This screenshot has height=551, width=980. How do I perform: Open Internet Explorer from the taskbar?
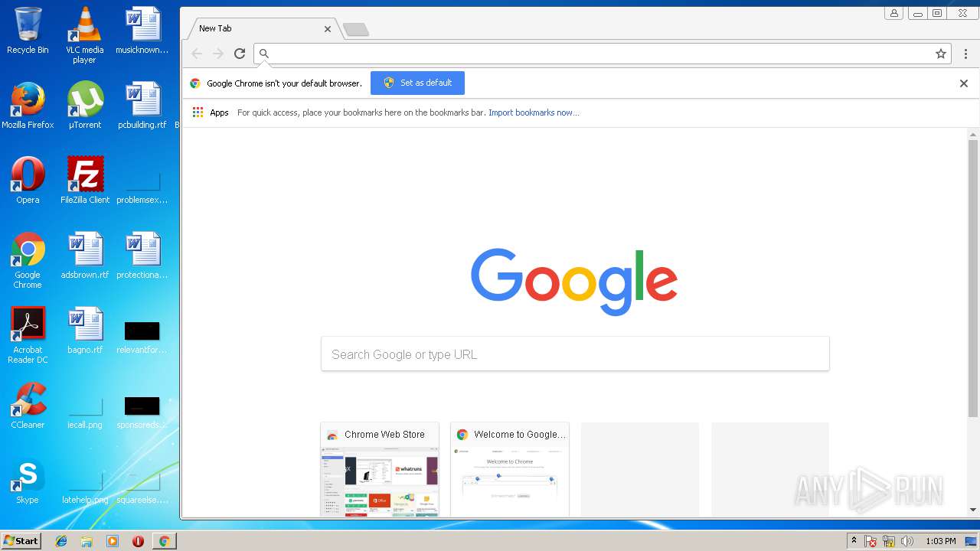pos(61,541)
